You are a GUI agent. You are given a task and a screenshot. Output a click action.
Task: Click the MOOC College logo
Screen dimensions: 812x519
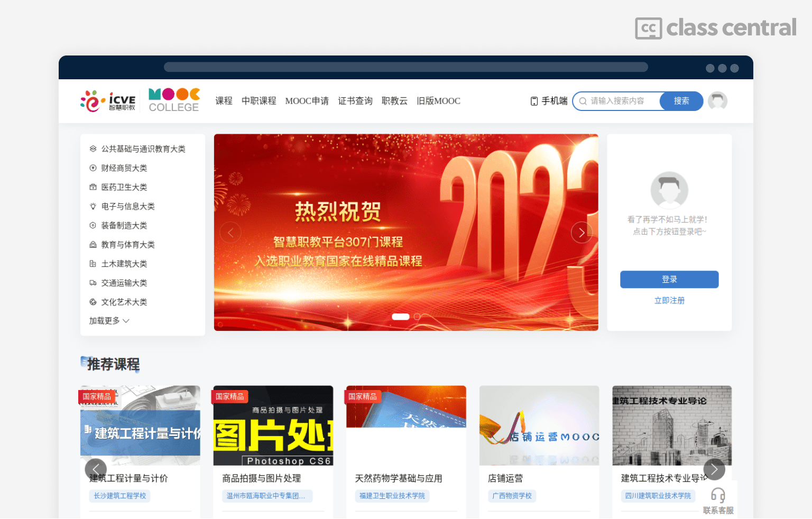(174, 100)
